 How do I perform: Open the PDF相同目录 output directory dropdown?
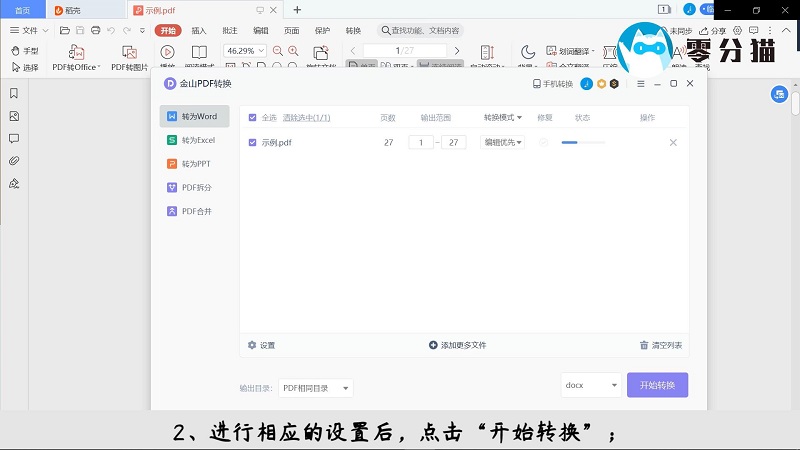(x=316, y=388)
